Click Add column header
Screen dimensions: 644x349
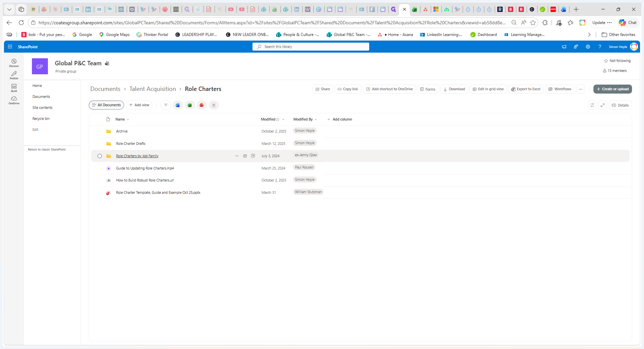point(340,119)
